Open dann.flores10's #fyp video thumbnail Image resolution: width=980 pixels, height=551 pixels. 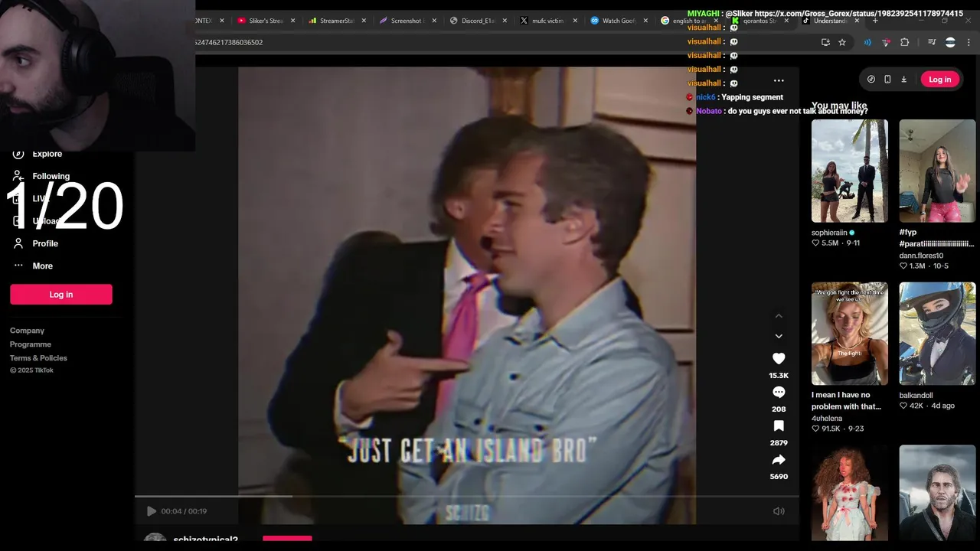coord(937,171)
